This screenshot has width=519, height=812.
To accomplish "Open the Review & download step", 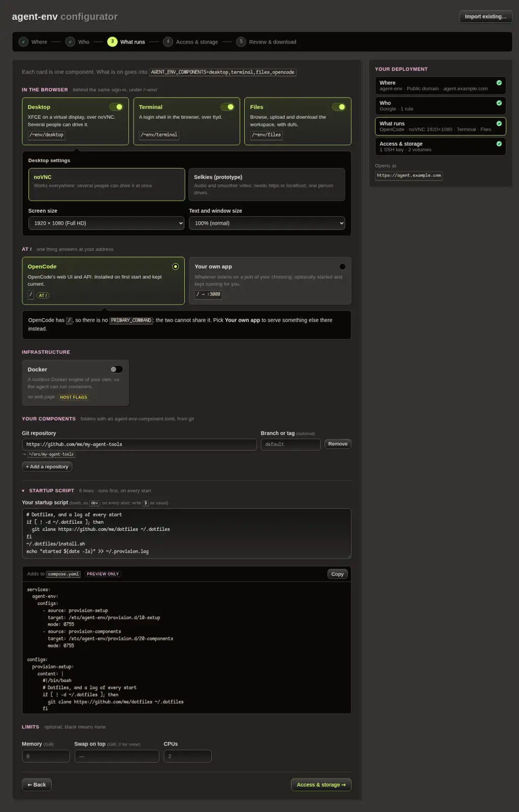I will (267, 42).
